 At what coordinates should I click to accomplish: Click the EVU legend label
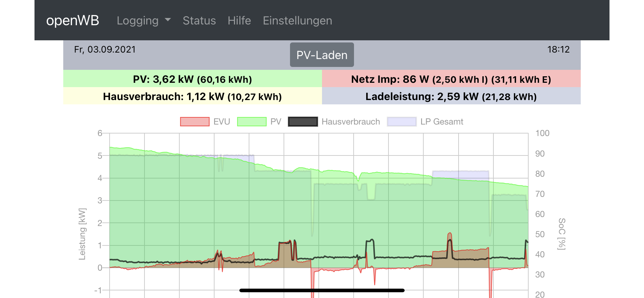tap(222, 122)
